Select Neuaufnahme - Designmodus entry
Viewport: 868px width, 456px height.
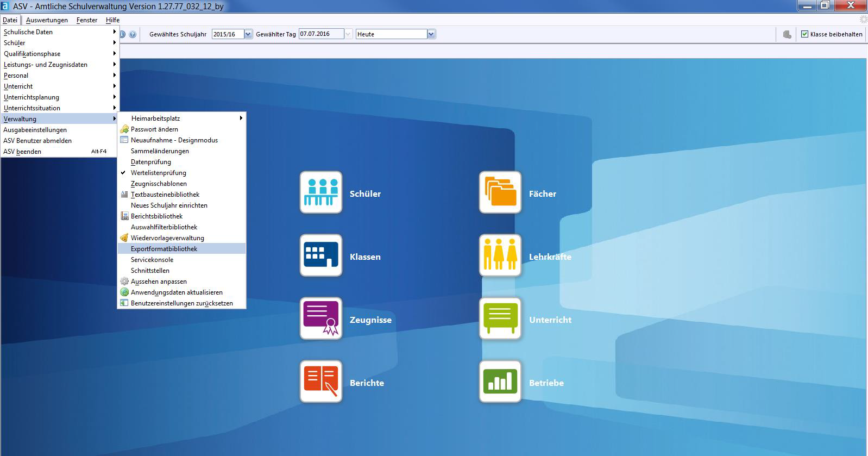(181, 140)
